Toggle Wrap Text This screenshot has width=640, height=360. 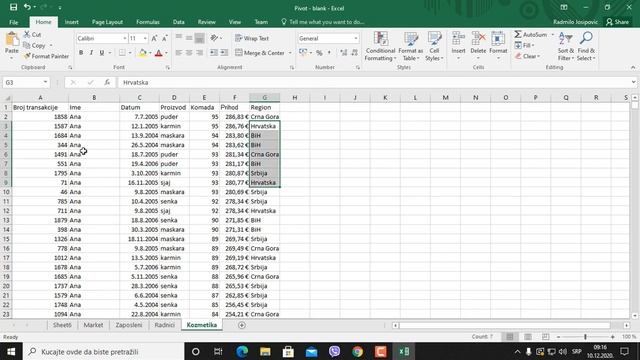pyautogui.click(x=252, y=38)
